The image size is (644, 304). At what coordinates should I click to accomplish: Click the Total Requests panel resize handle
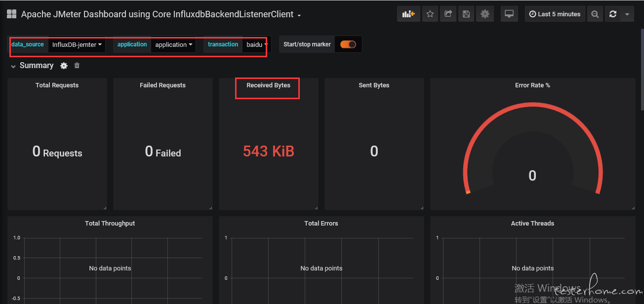pyautogui.click(x=105, y=208)
